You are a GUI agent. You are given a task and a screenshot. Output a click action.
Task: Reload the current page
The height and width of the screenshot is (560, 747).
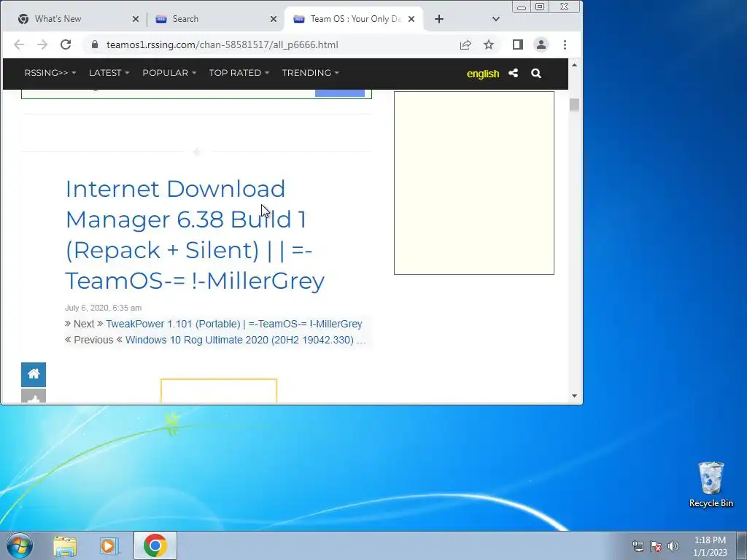tap(66, 44)
